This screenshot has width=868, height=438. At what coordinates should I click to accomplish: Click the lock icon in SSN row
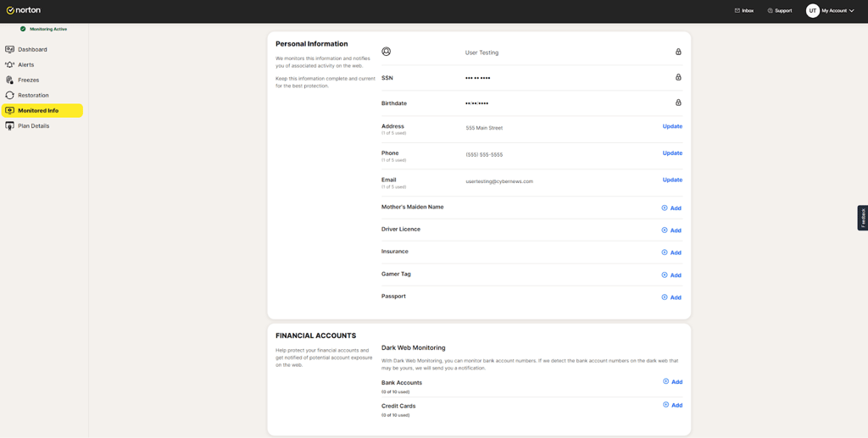(678, 77)
